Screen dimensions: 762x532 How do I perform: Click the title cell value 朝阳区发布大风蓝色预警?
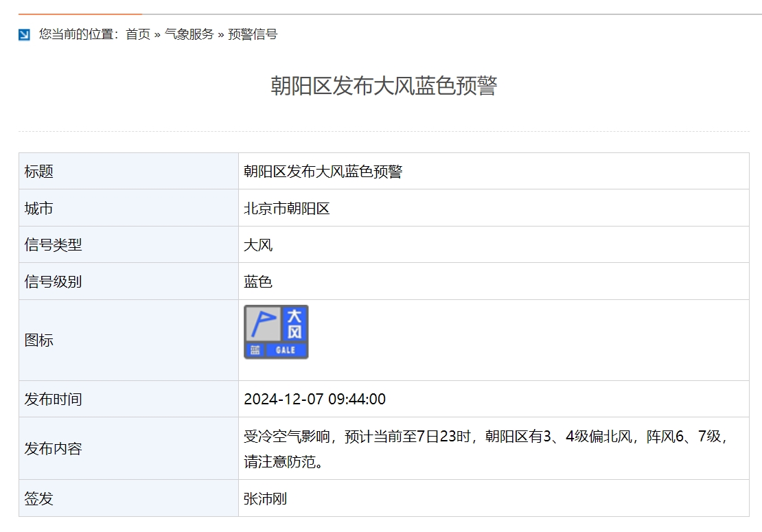pos(323,172)
